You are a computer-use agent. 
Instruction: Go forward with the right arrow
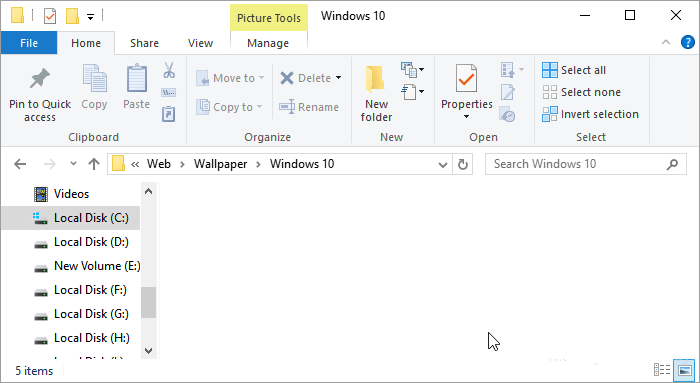[x=50, y=164]
